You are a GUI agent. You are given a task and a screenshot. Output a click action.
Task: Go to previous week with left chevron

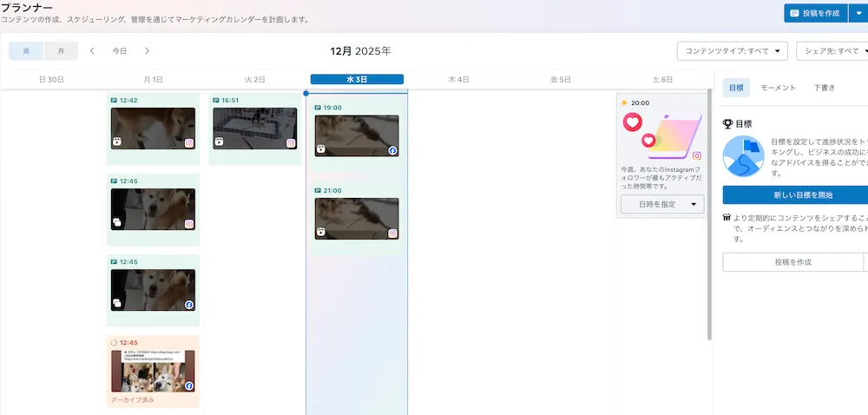92,51
